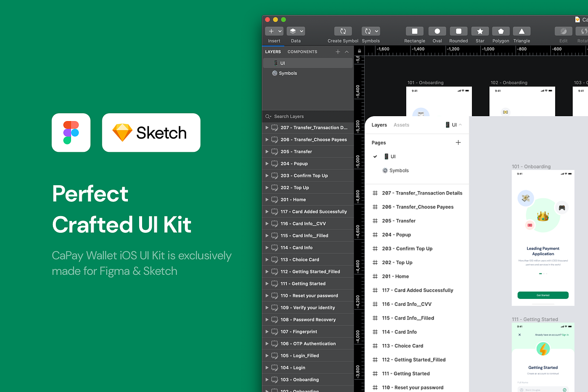The height and width of the screenshot is (392, 588).
Task: Select 108 - Password Recovery in Sketch
Action: 308,319
